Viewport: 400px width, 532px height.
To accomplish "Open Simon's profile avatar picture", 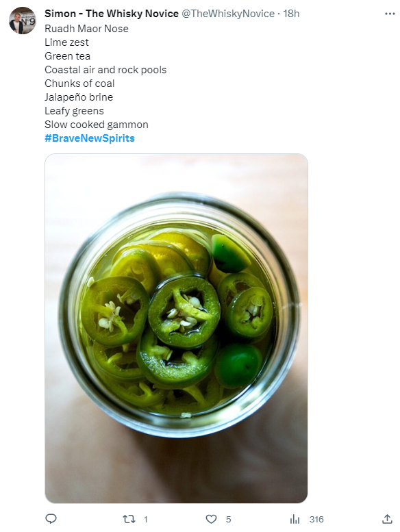I will click(x=23, y=21).
